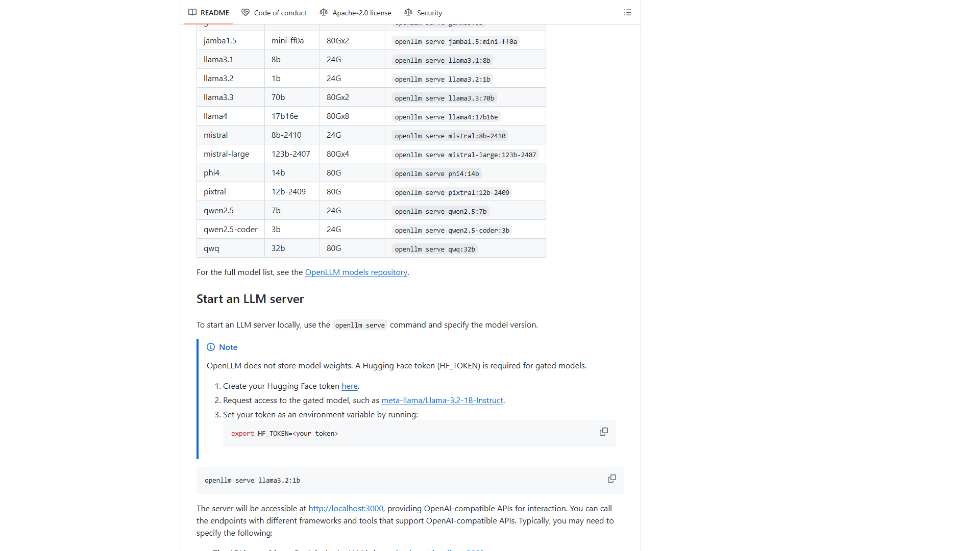This screenshot has width=980, height=551.
Task: Copy the export HF_TOKEN code snippet
Action: 603,432
